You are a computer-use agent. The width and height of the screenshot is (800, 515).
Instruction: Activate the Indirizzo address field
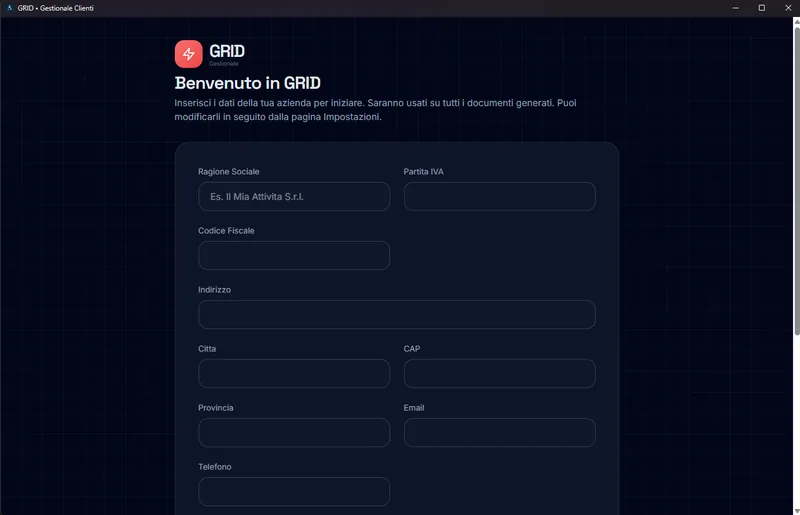click(x=397, y=314)
